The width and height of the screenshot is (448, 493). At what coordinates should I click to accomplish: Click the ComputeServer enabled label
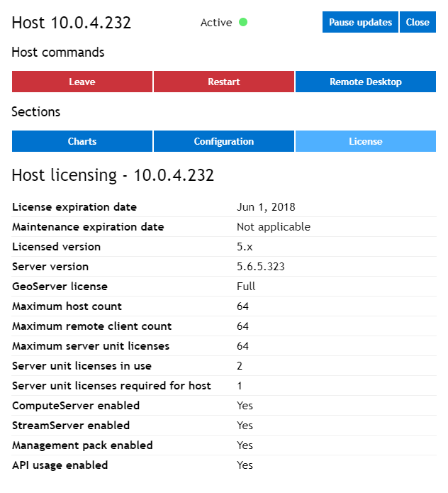point(76,406)
